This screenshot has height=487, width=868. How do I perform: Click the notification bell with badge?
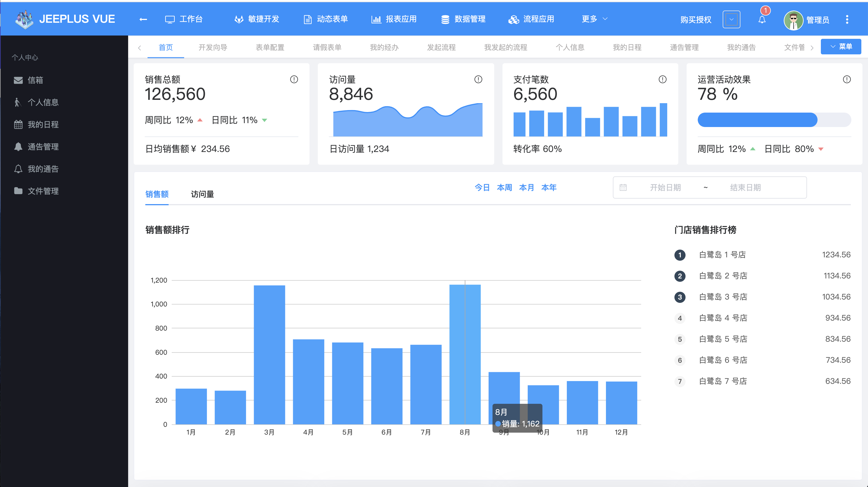tap(762, 19)
